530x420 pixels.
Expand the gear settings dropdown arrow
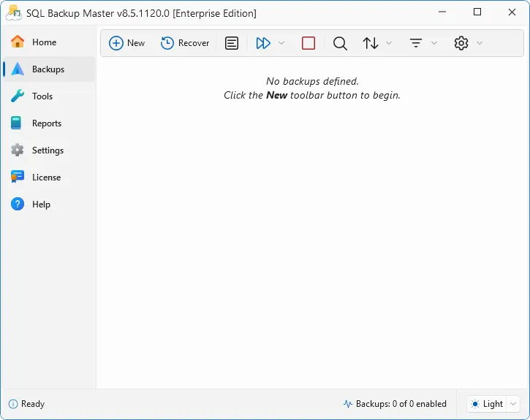(480, 43)
